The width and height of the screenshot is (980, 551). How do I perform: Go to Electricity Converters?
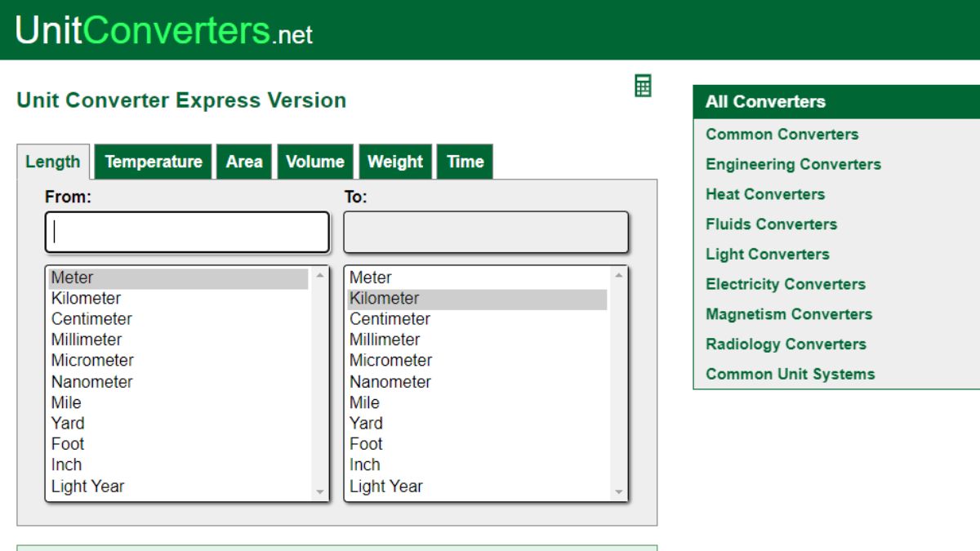coord(785,284)
